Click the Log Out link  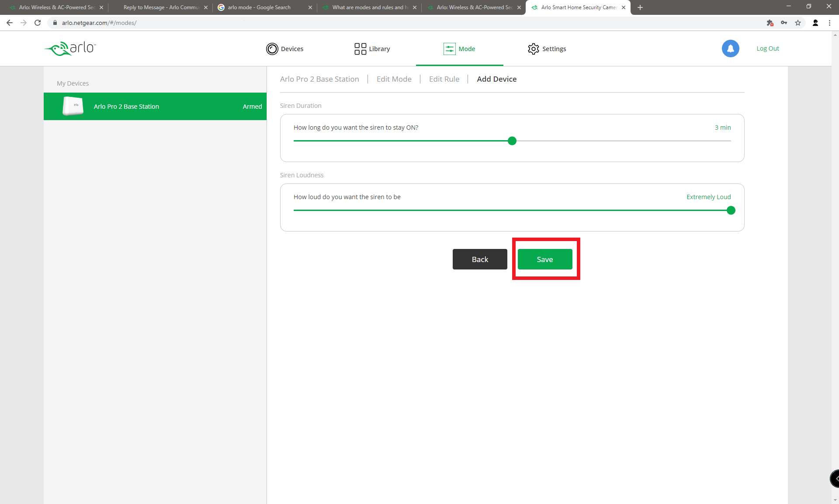click(767, 48)
